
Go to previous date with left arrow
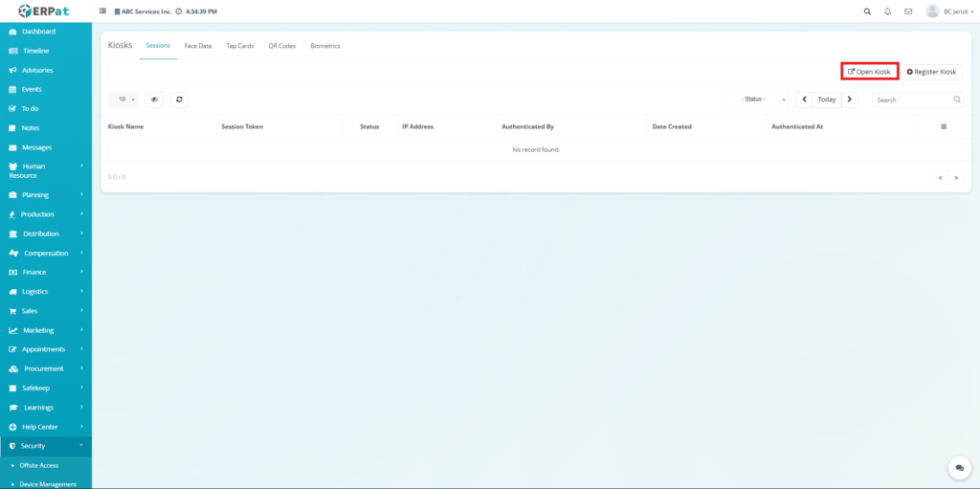pyautogui.click(x=804, y=100)
